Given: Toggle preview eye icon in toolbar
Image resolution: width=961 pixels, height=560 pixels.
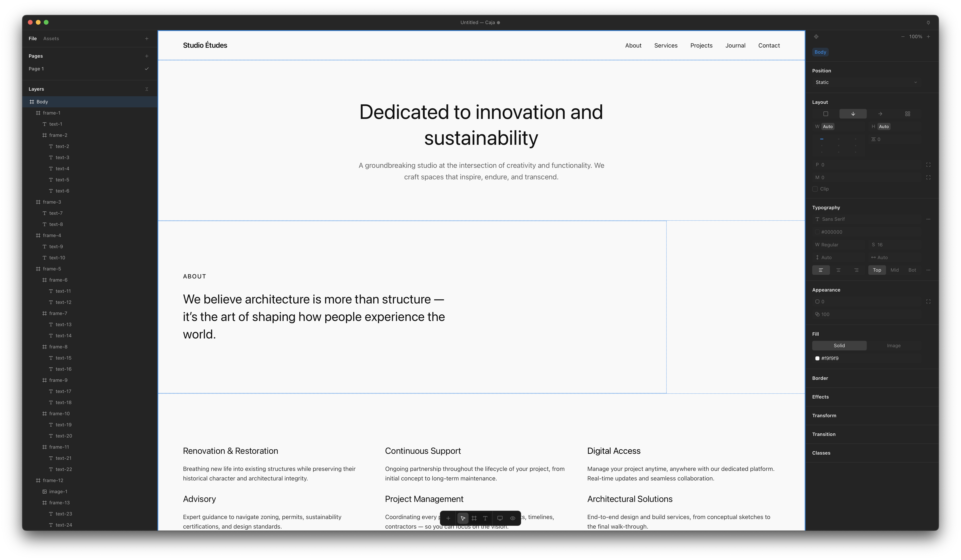Looking at the screenshot, I should click(x=513, y=518).
